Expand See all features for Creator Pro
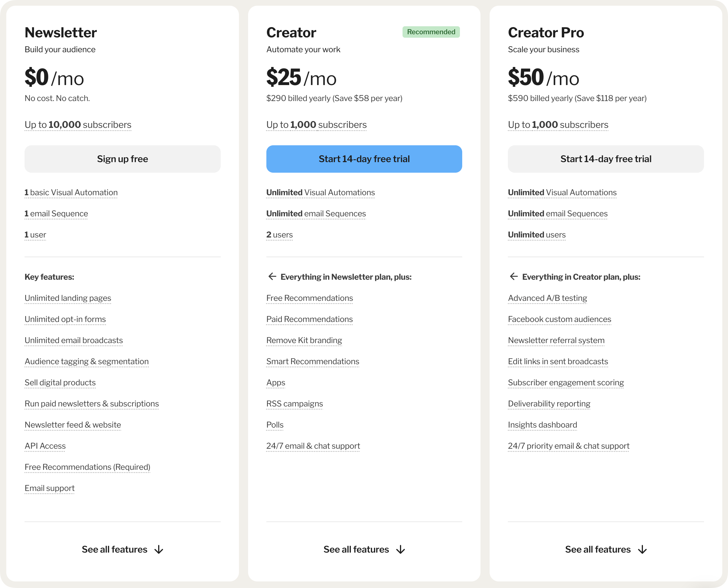Screen dimensions: 728x588 [598, 549]
